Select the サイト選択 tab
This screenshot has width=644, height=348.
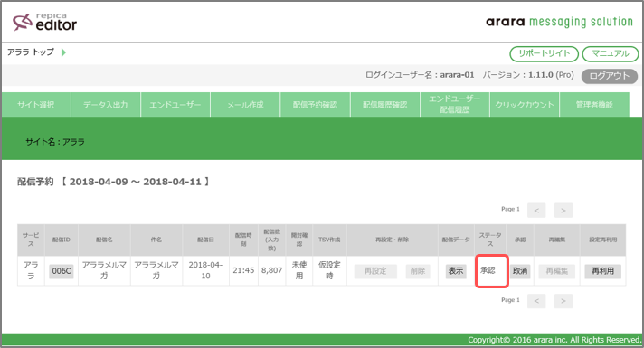(x=36, y=105)
